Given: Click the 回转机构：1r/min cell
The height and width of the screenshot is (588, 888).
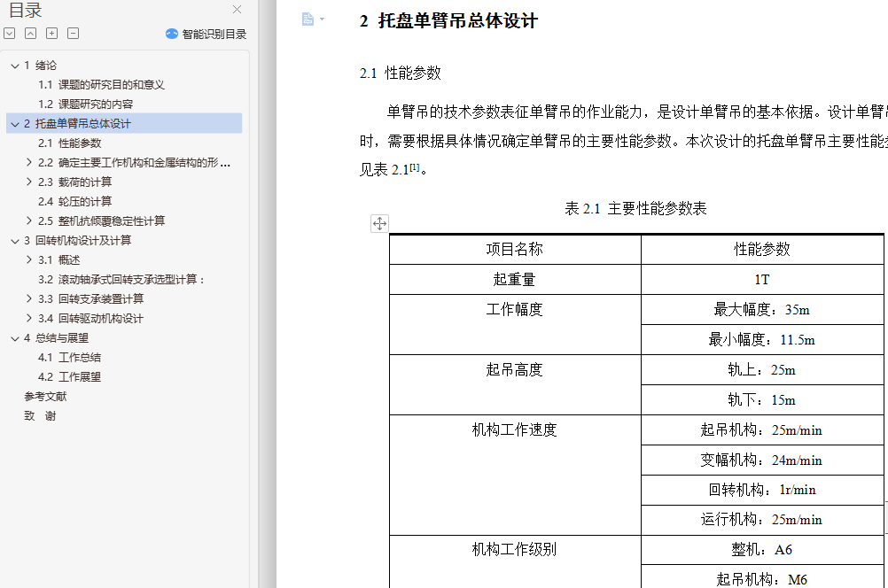Looking at the screenshot, I should pyautogui.click(x=762, y=490).
